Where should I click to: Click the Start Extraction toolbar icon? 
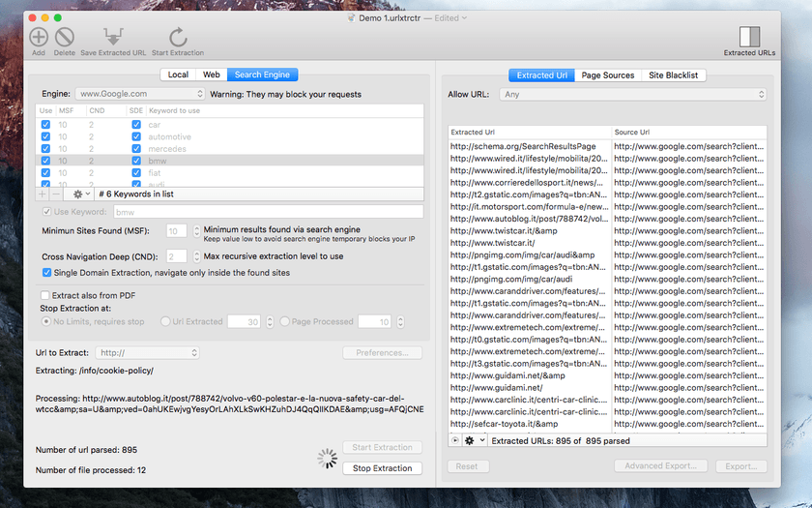[x=178, y=38]
